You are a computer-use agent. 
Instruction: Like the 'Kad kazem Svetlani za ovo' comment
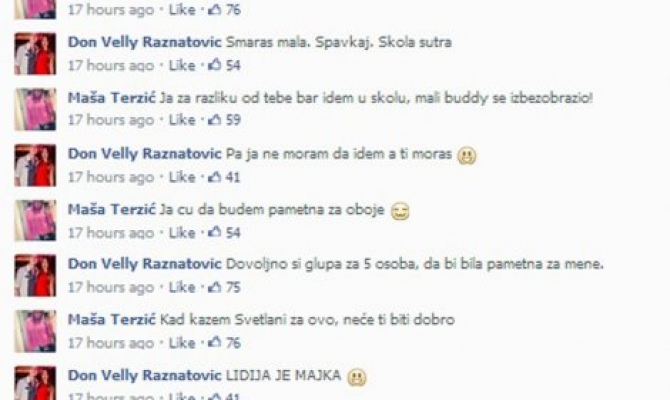[x=182, y=343]
